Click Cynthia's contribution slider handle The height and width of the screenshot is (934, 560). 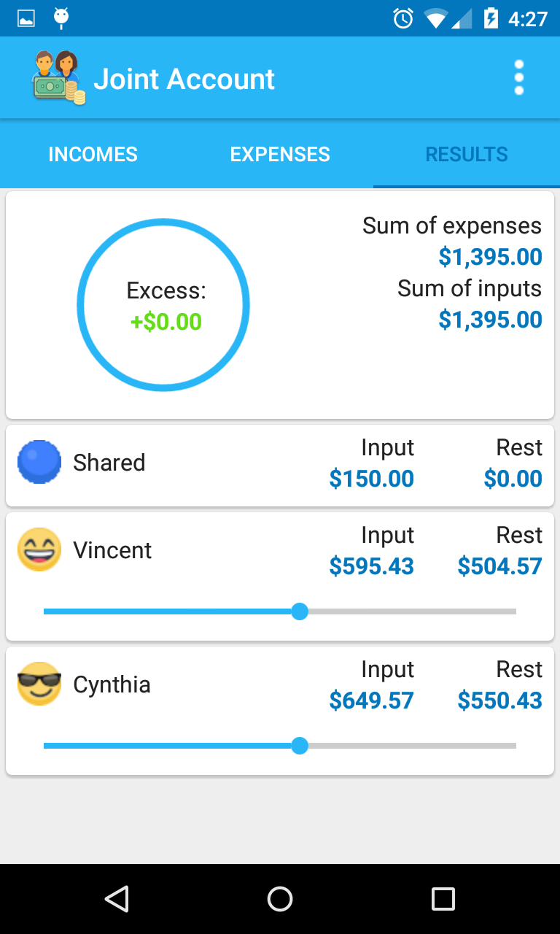click(x=300, y=746)
